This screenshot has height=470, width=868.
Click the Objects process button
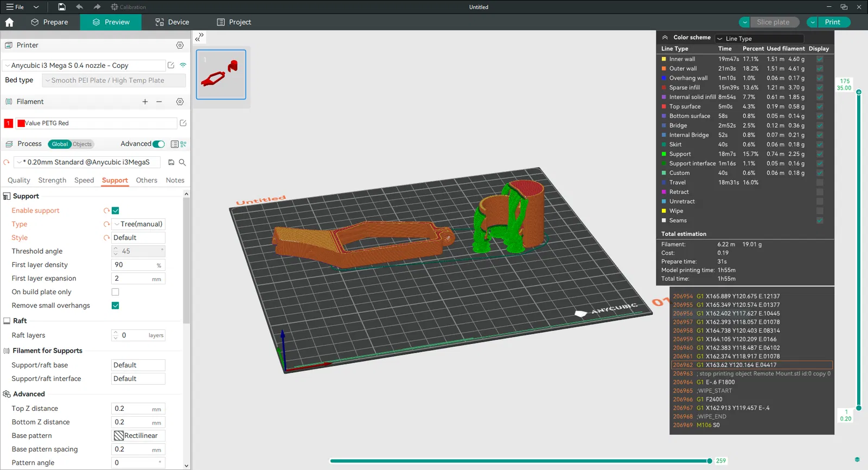pyautogui.click(x=82, y=144)
